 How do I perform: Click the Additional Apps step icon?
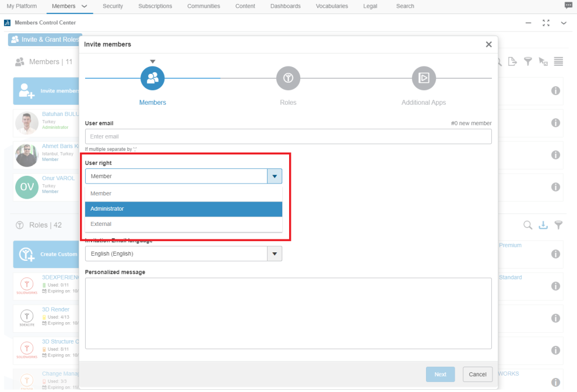424,78
